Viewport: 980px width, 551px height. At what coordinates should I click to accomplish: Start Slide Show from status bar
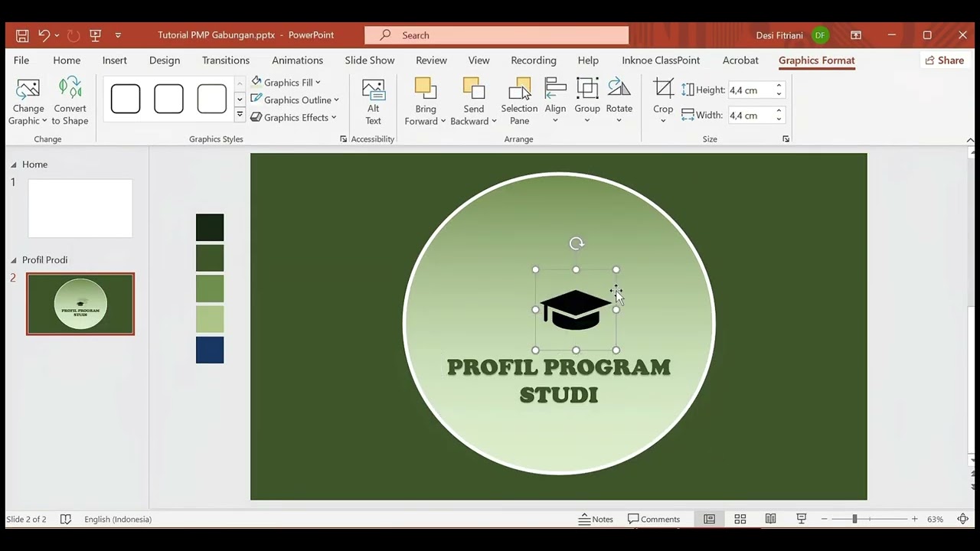[801, 519]
